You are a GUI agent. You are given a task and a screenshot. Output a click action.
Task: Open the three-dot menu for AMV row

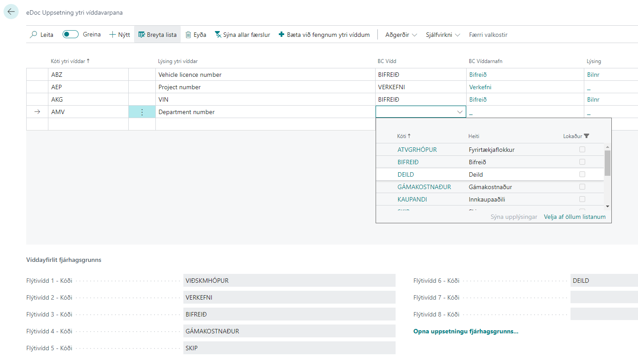pyautogui.click(x=142, y=112)
